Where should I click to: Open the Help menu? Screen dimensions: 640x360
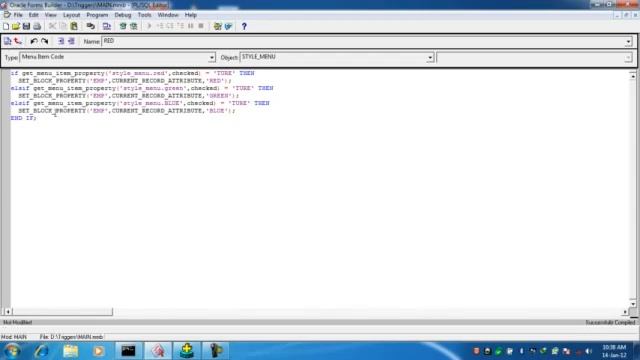pos(191,15)
